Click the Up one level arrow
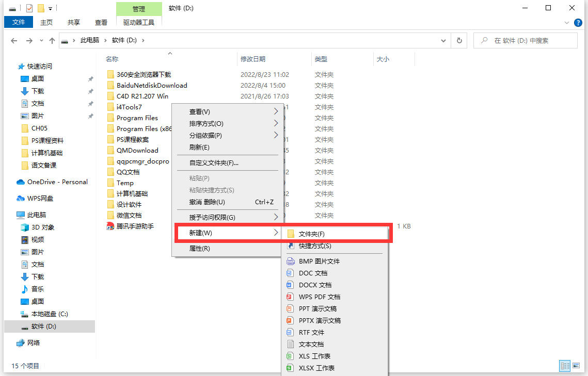 52,41
